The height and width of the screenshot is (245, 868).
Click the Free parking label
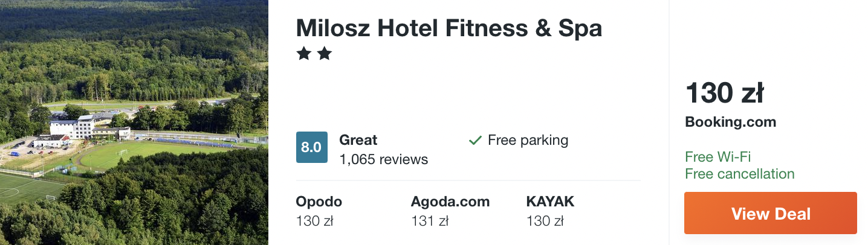click(x=528, y=140)
